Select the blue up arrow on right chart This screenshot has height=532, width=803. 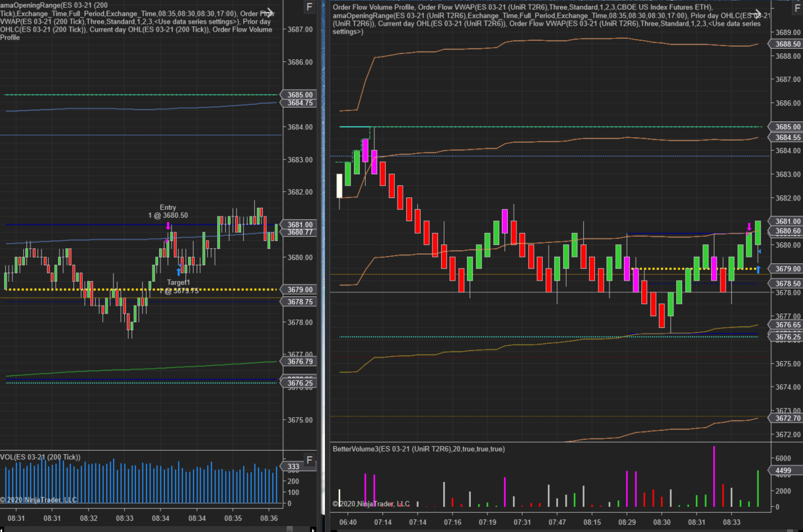[758, 269]
